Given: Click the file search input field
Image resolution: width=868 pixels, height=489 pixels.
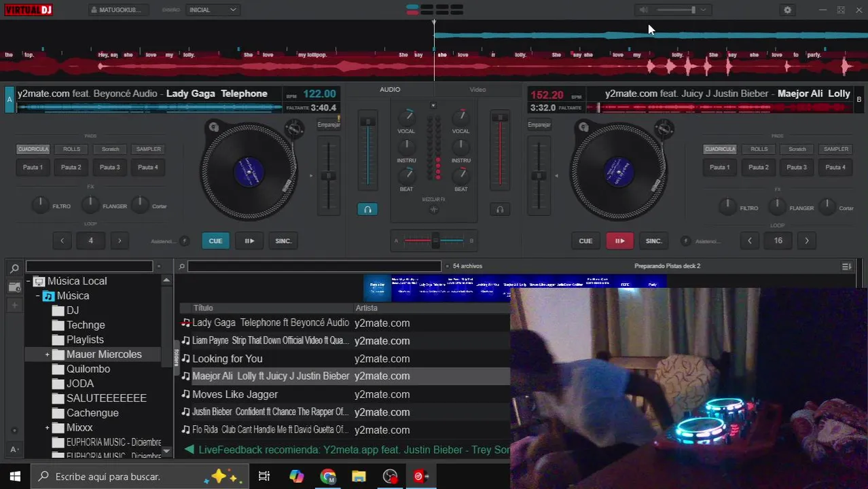Looking at the screenshot, I should (x=314, y=266).
